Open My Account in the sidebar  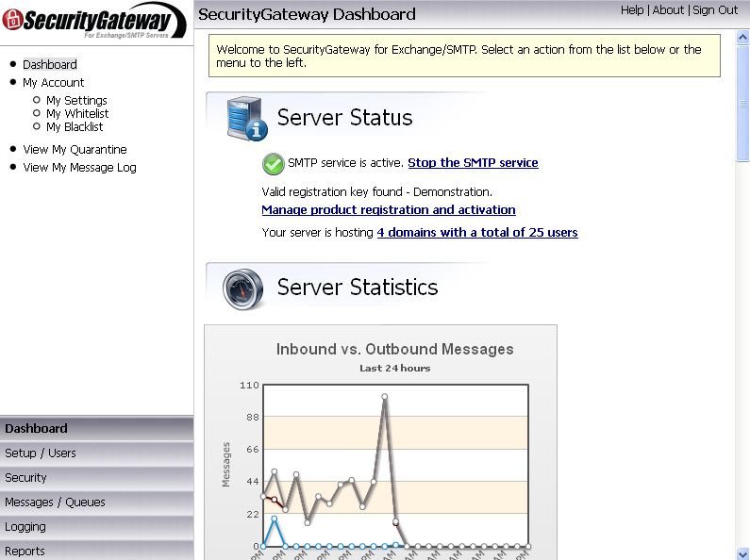click(x=53, y=83)
